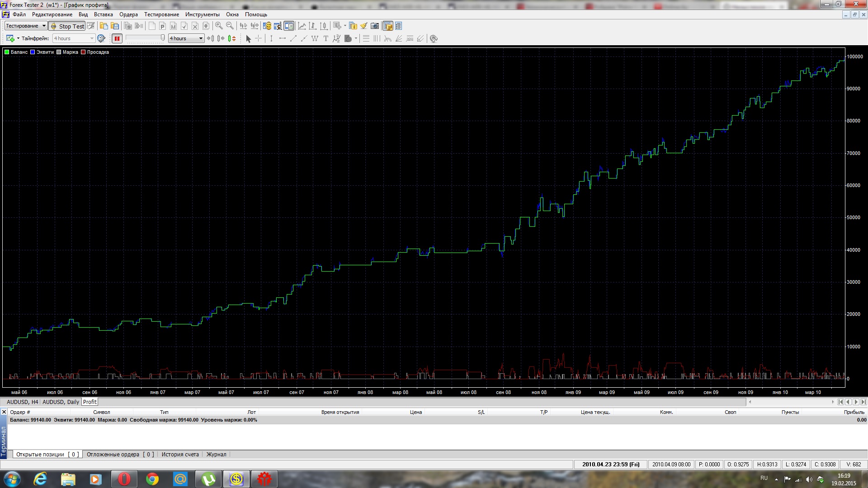Open the Открытые позиции tab
Screen dimensions: 868x488
pyautogui.click(x=47, y=455)
